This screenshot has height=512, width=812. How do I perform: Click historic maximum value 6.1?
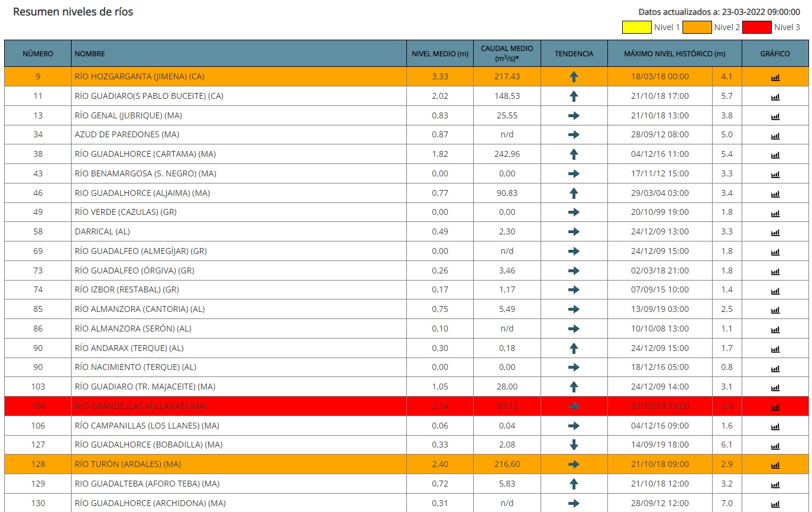[727, 445]
